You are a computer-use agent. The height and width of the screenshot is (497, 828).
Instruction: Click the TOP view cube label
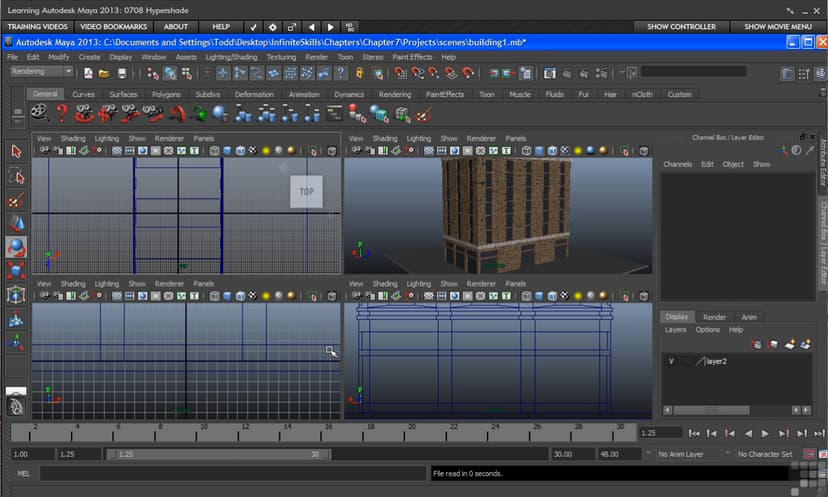click(x=306, y=192)
